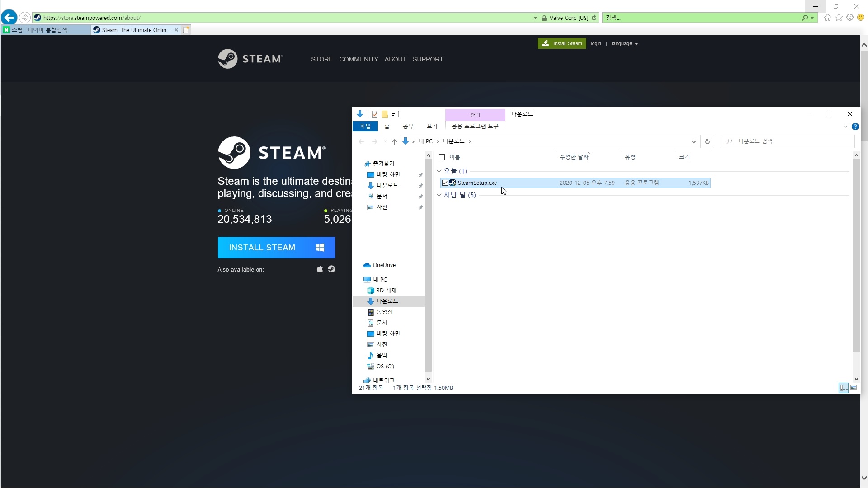Open the Explorer quick access toolbar customize arrow

tap(393, 115)
